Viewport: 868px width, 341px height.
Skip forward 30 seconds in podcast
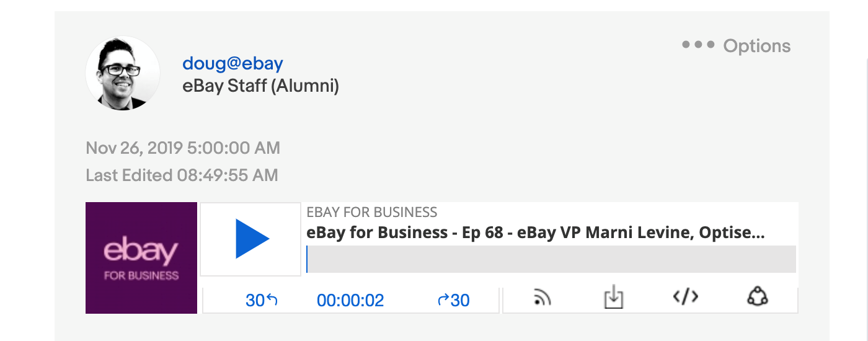pyautogui.click(x=454, y=301)
